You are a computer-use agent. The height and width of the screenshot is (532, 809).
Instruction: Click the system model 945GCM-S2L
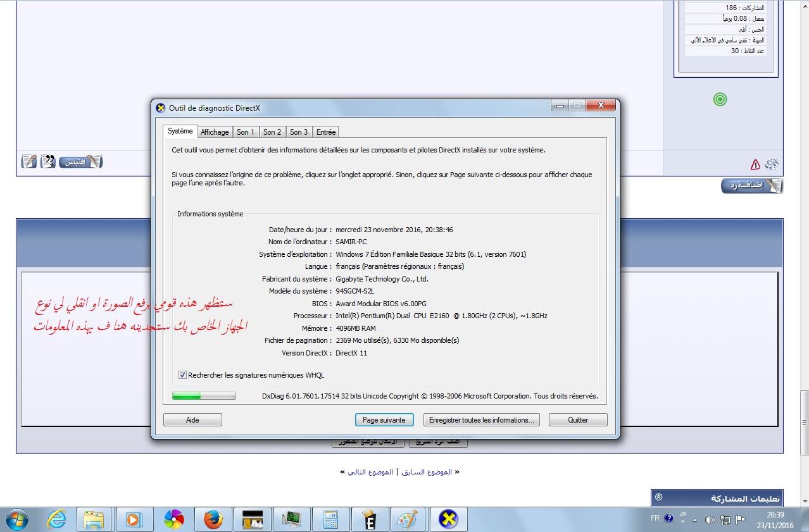point(355,291)
